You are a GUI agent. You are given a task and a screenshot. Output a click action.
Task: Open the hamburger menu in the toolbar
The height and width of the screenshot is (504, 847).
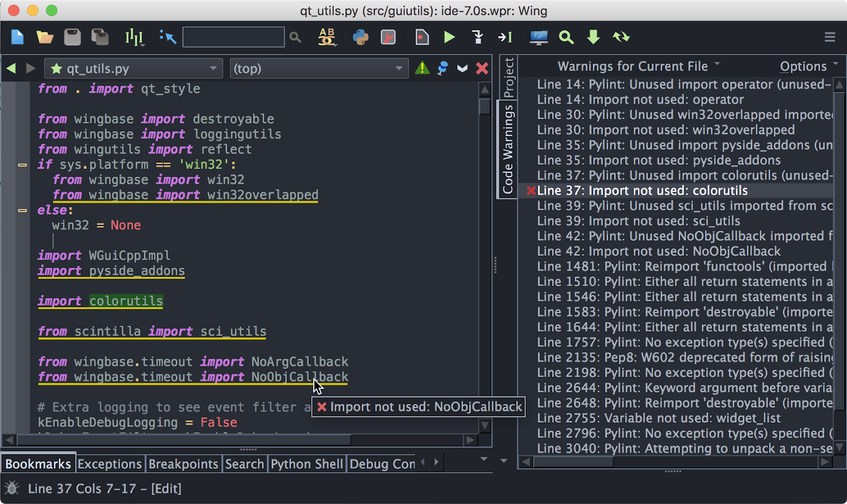[x=830, y=37]
